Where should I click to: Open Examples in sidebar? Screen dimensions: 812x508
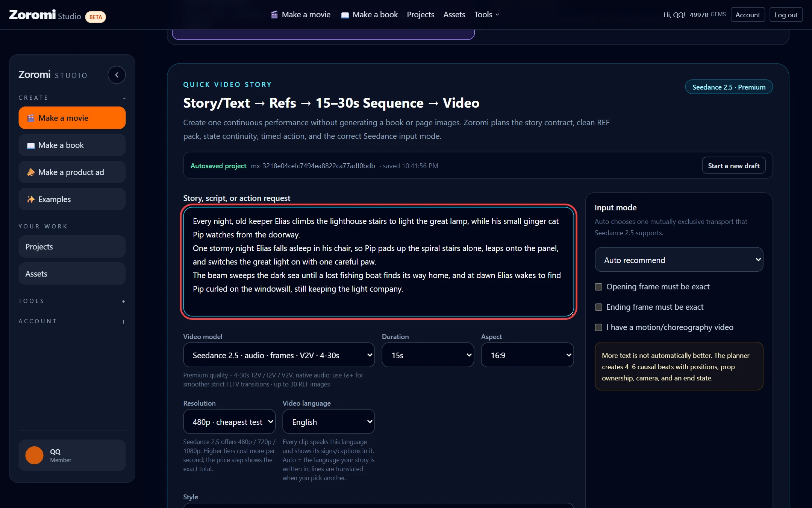(x=72, y=199)
